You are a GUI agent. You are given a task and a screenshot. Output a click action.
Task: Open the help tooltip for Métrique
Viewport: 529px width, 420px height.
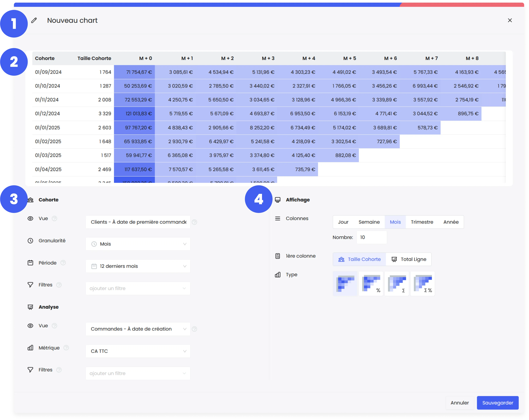(66, 348)
